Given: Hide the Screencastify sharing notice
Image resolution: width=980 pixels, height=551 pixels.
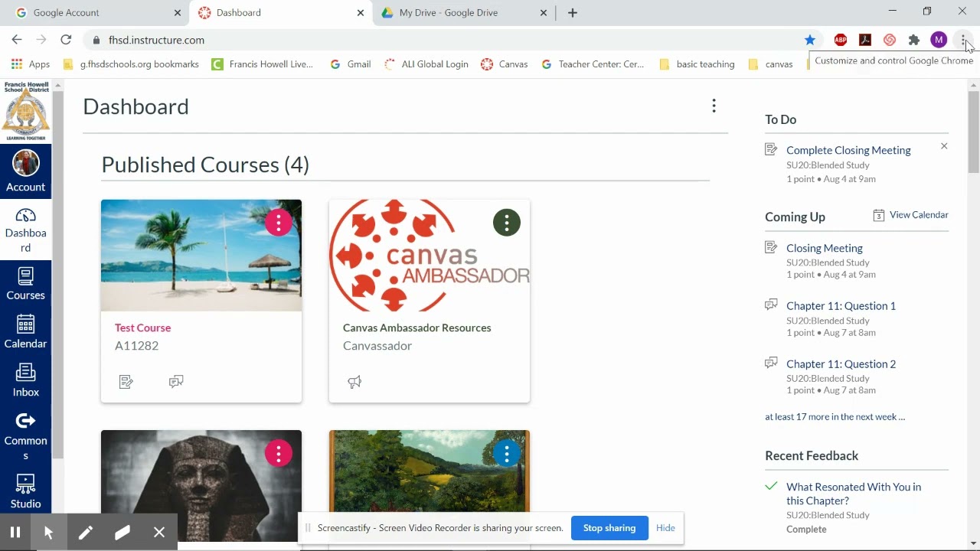Looking at the screenshot, I should tap(665, 528).
